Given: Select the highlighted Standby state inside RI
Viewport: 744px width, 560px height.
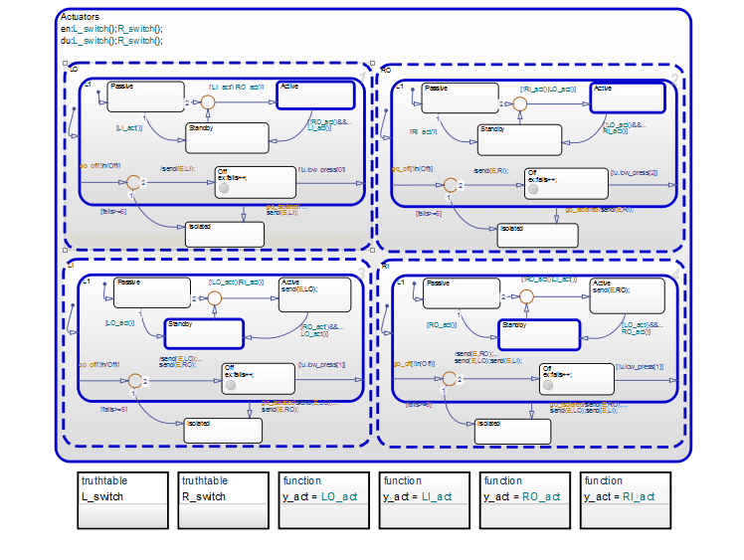Looking at the screenshot, I should [x=539, y=334].
